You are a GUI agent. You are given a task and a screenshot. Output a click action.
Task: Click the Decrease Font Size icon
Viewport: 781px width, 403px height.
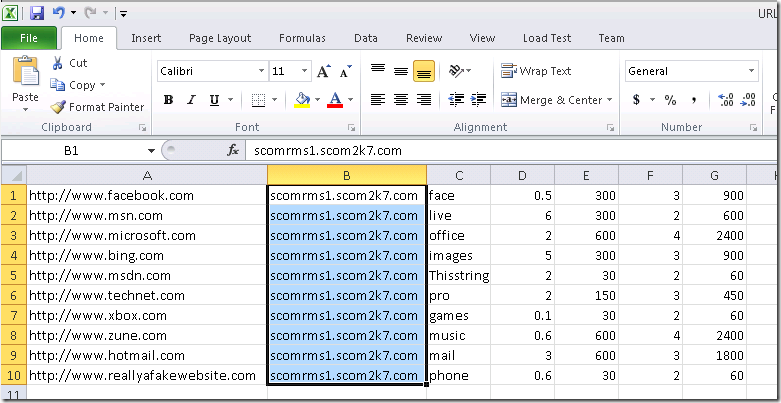coord(345,72)
